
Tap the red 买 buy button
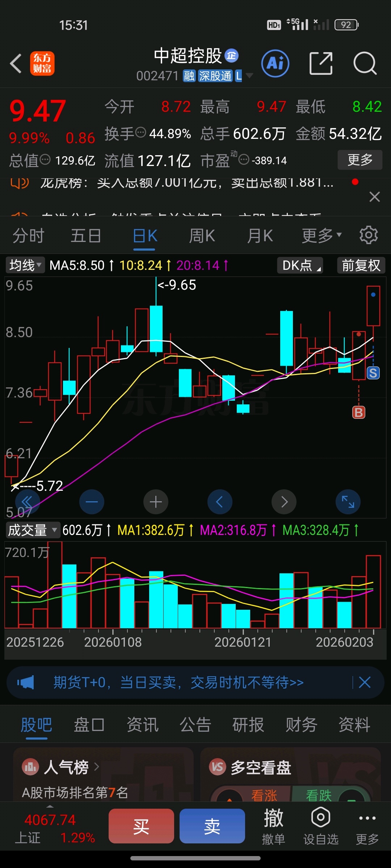tap(141, 826)
